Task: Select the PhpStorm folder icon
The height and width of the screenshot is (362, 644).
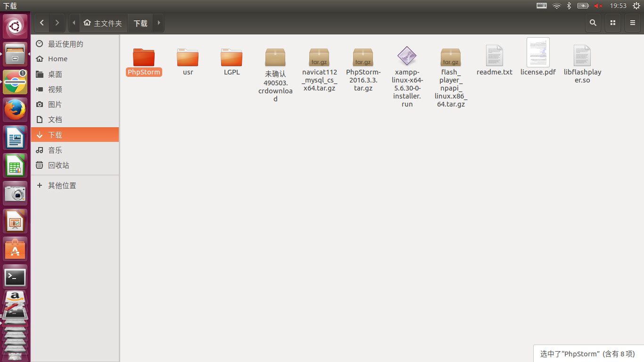Action: [144, 57]
